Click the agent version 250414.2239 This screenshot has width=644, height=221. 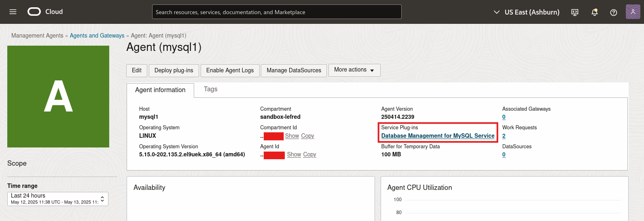click(x=398, y=117)
